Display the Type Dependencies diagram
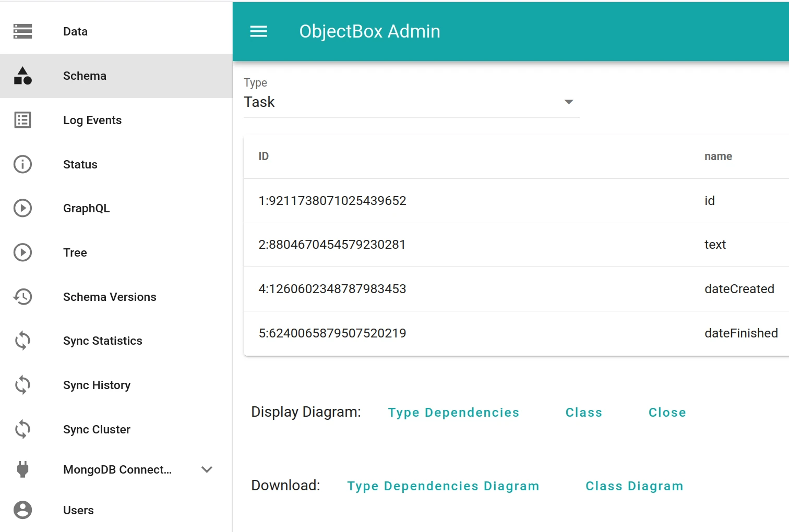 pyautogui.click(x=453, y=412)
